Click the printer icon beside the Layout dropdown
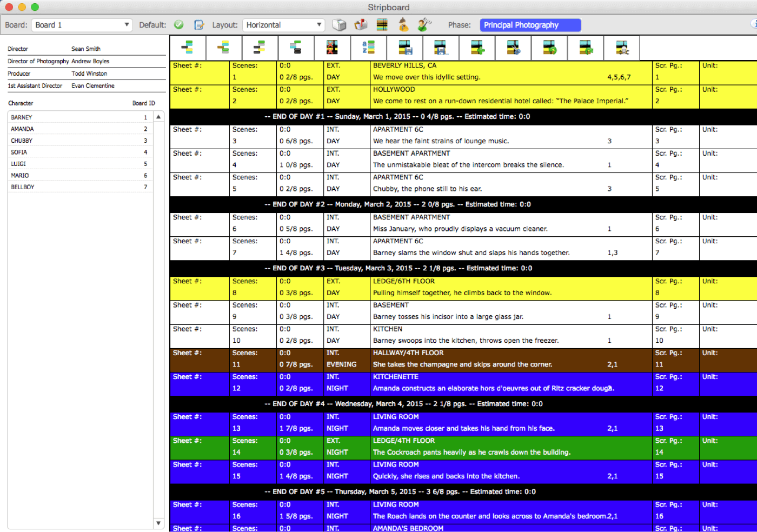The width and height of the screenshot is (757, 532). 339,24
